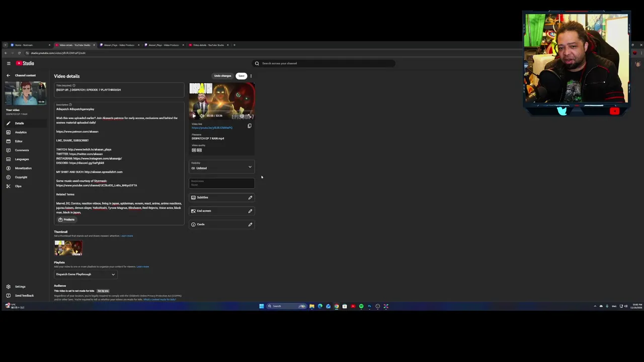The image size is (644, 362).
Task: Switch to the second Akasan_Plays Video Producer tab
Action: coord(164,45)
